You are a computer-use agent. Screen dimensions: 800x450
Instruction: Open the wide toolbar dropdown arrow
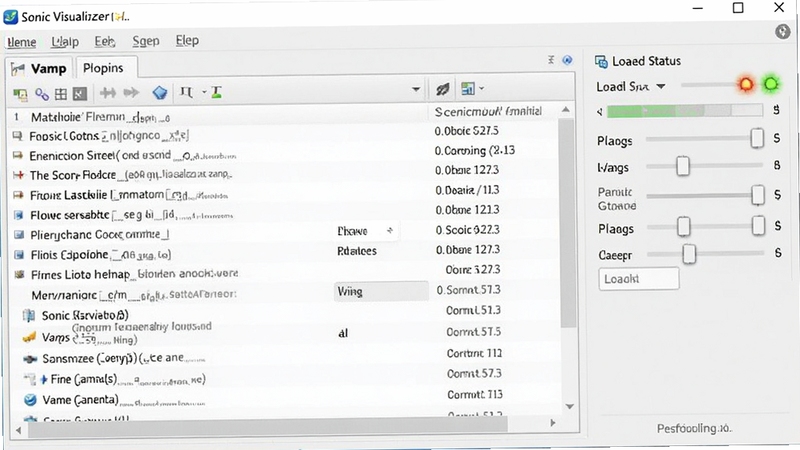tap(416, 90)
